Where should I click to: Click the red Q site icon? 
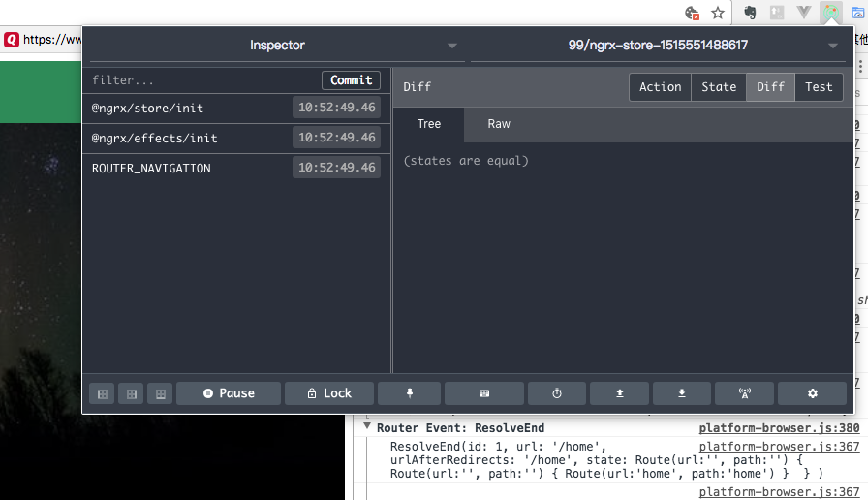point(12,40)
